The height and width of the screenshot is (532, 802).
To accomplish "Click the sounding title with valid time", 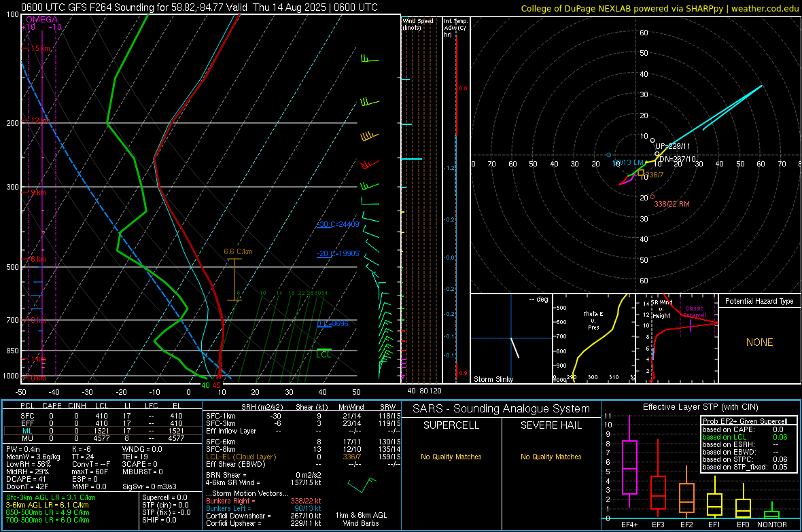I will (199, 7).
